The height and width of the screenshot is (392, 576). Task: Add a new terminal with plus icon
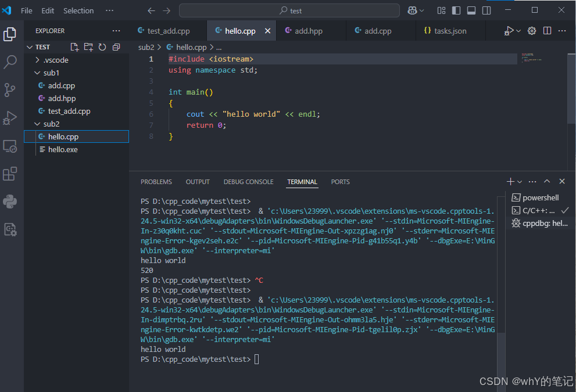pyautogui.click(x=510, y=181)
